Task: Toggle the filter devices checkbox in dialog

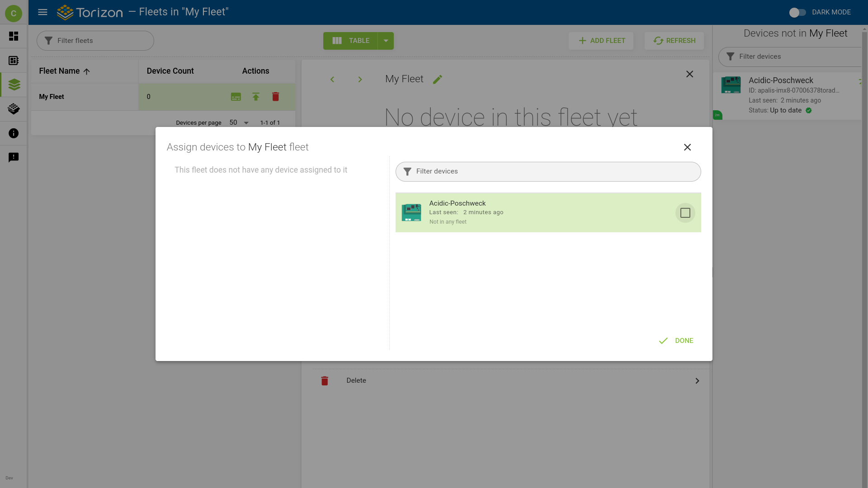Action: coord(685,213)
